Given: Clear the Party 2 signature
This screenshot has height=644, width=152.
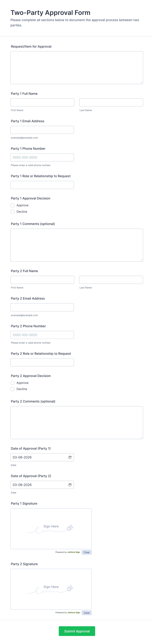Looking at the screenshot, I should [86, 613].
